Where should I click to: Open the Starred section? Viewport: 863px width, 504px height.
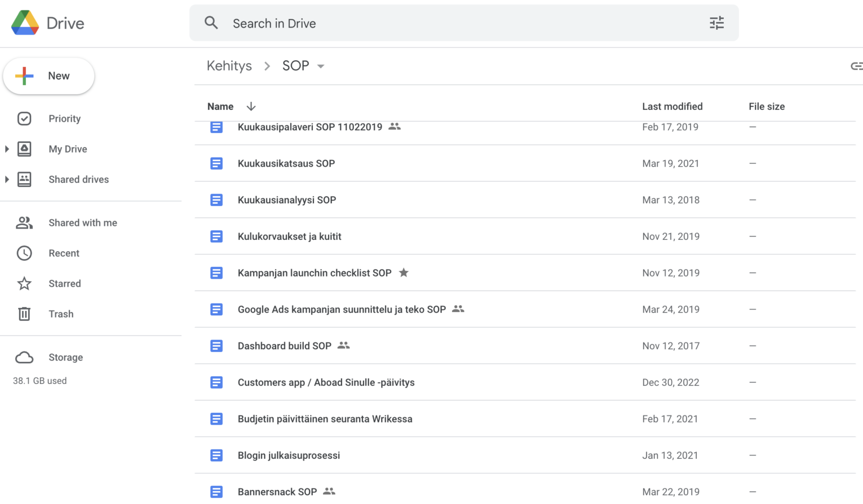click(64, 284)
